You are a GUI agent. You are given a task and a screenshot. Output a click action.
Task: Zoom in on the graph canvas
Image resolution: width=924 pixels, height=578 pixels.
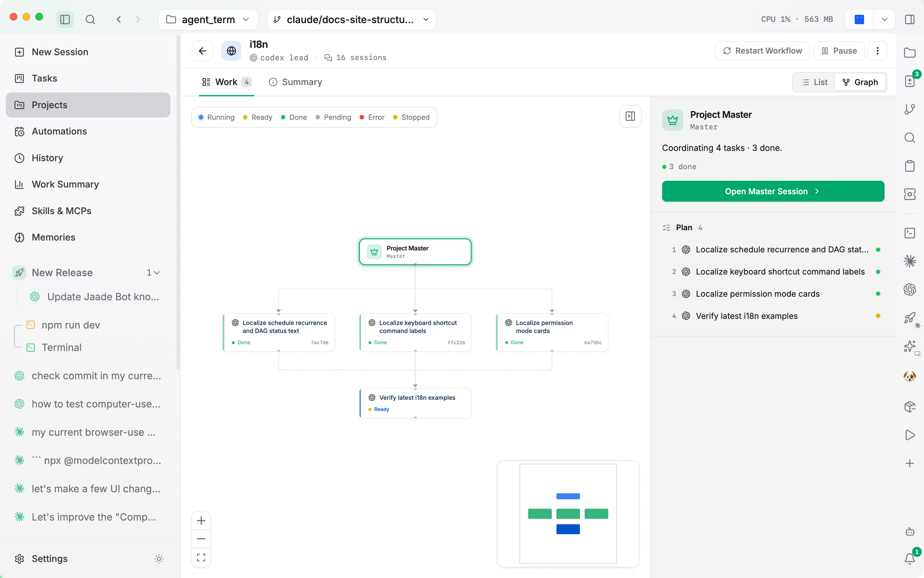(201, 521)
